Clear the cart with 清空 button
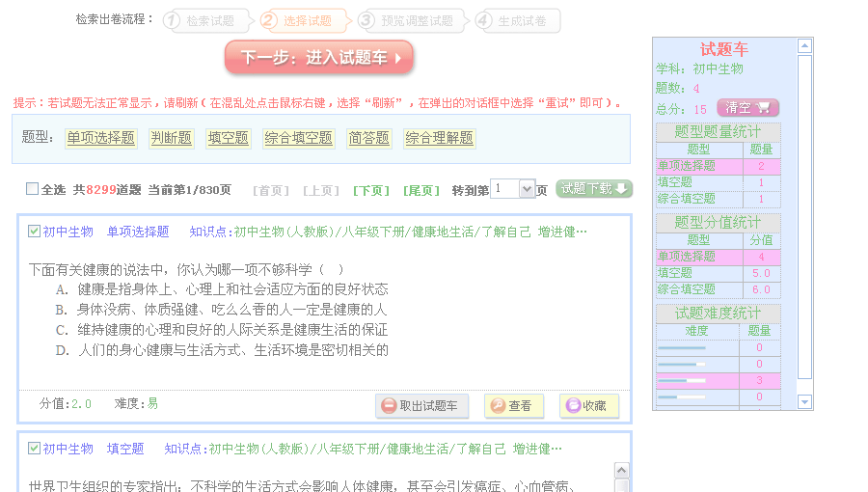Screen dimensions: 868x492 [x=747, y=108]
